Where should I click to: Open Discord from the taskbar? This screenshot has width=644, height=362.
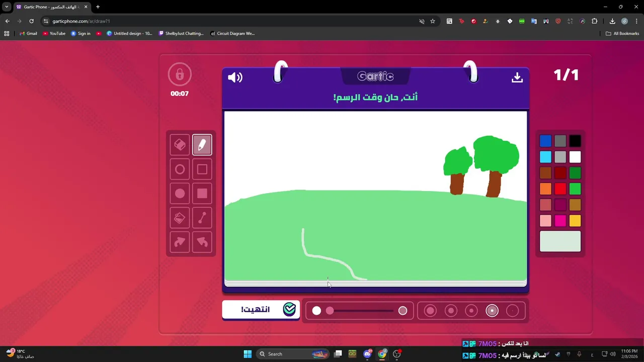click(367, 354)
